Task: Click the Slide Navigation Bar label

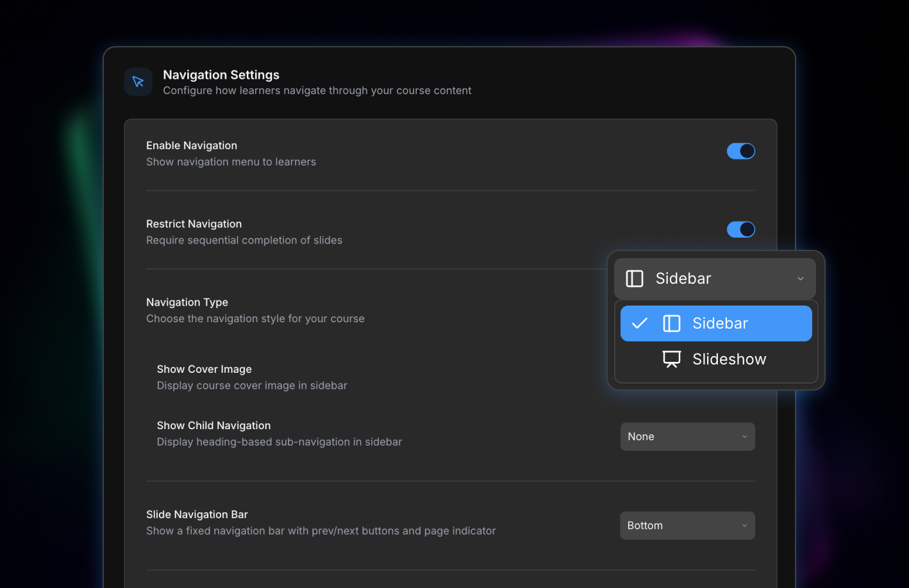Action: click(x=197, y=514)
